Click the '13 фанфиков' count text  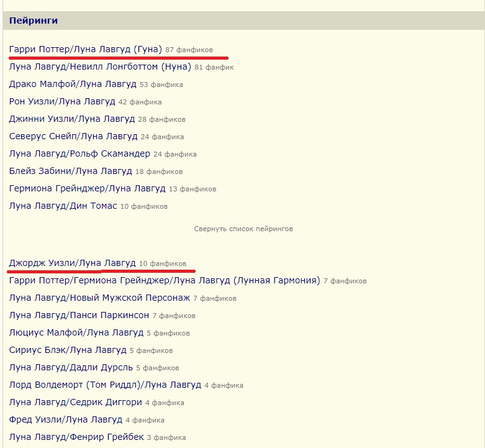coord(193,189)
